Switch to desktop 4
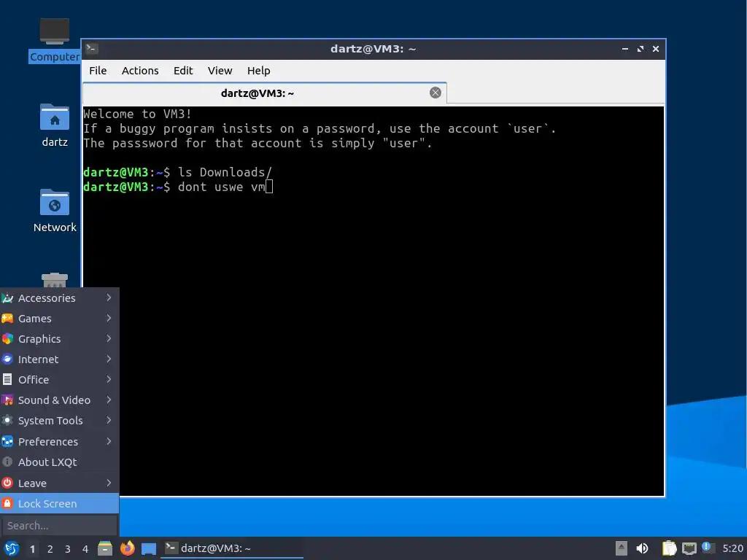 click(85, 549)
